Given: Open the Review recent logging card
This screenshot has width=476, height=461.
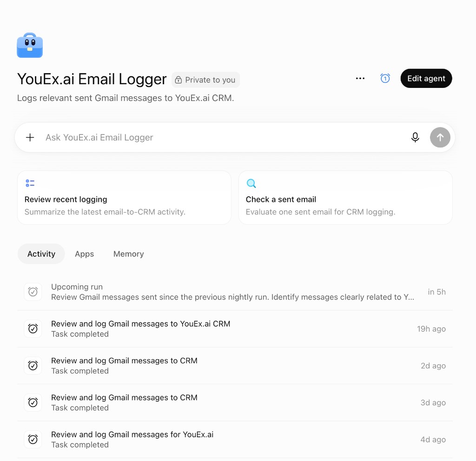Looking at the screenshot, I should (x=124, y=198).
